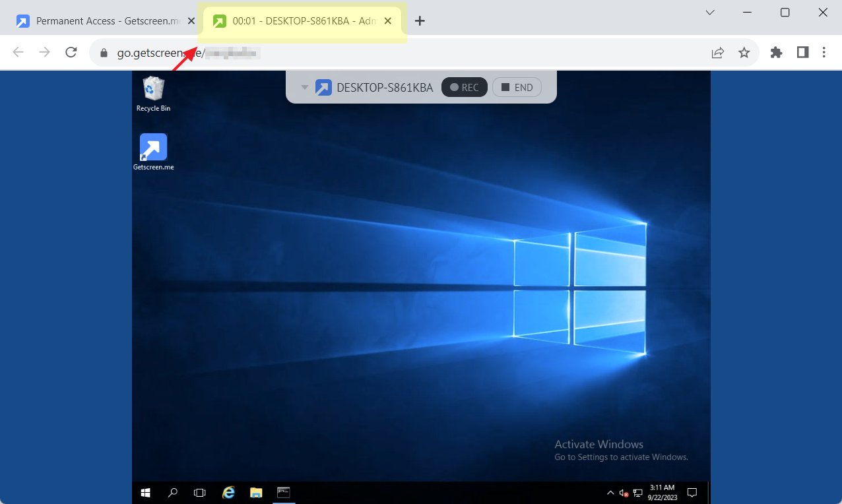Viewport: 842px width, 504px height.
Task: Open Task View in the remote taskbar
Action: (x=200, y=492)
